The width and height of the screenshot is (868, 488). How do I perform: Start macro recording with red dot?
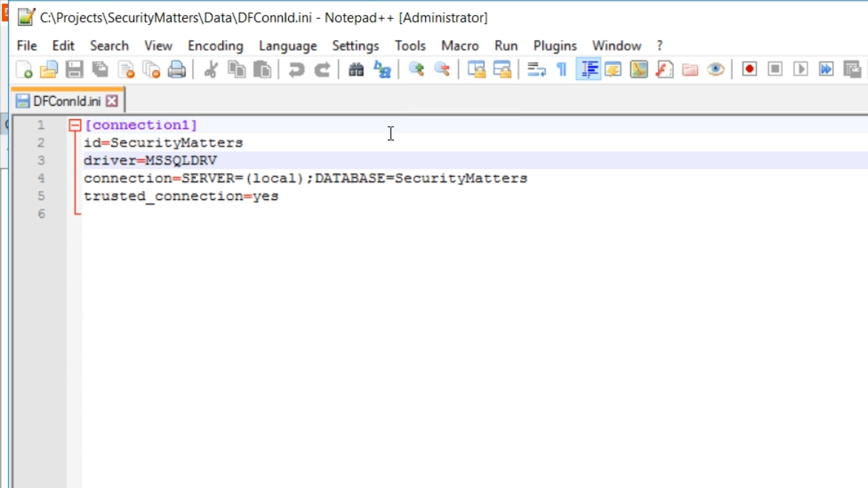(x=749, y=69)
